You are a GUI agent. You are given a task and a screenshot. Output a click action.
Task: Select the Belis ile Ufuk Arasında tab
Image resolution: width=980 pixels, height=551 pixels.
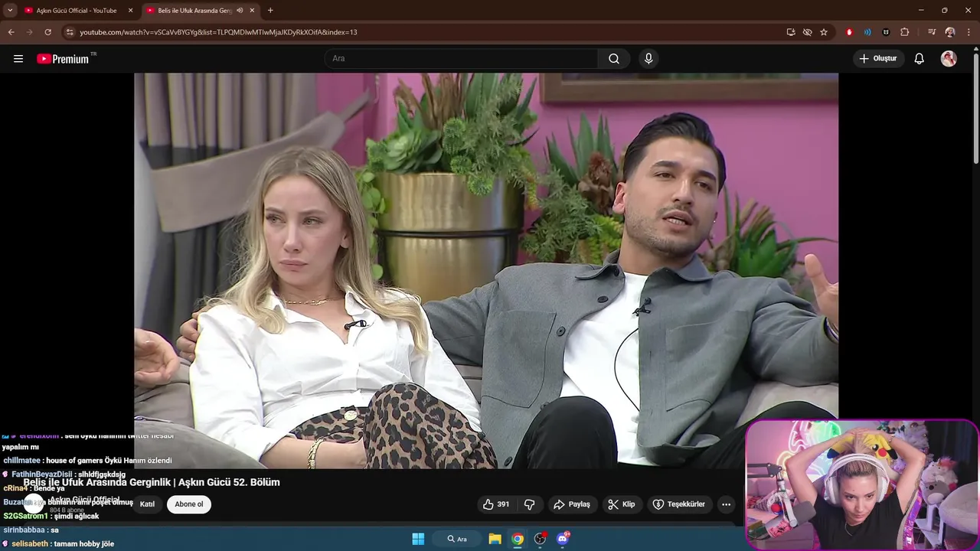tap(194, 11)
